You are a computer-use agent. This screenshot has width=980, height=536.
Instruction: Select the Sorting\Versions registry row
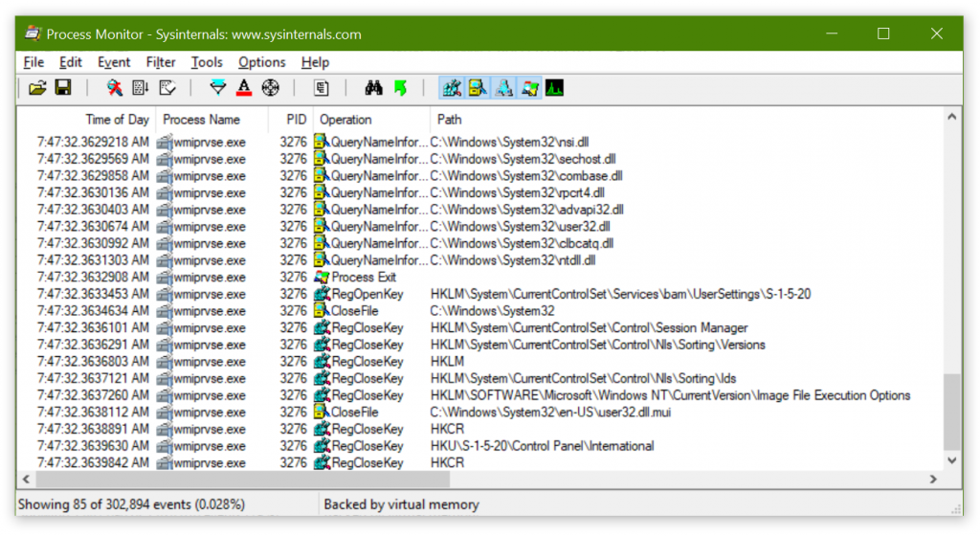479,345
